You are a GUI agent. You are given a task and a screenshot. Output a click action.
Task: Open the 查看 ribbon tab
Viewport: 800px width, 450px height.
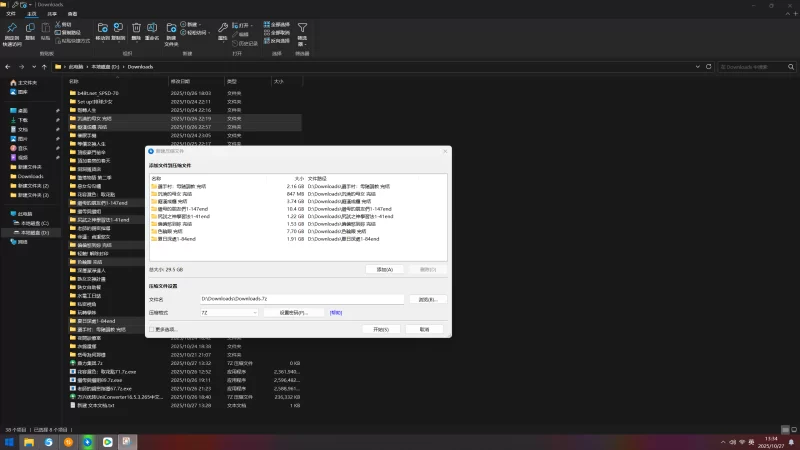(72, 14)
